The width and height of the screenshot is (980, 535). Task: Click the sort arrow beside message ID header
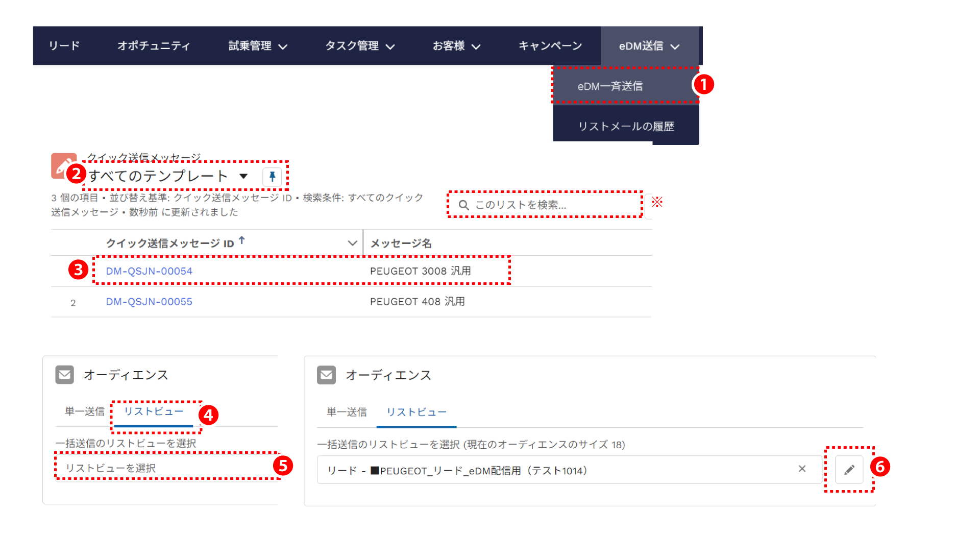(242, 240)
